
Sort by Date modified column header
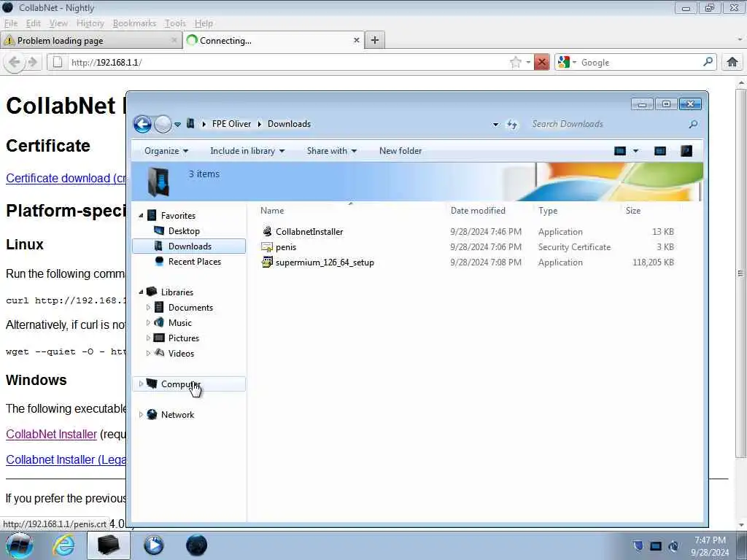tap(478, 211)
